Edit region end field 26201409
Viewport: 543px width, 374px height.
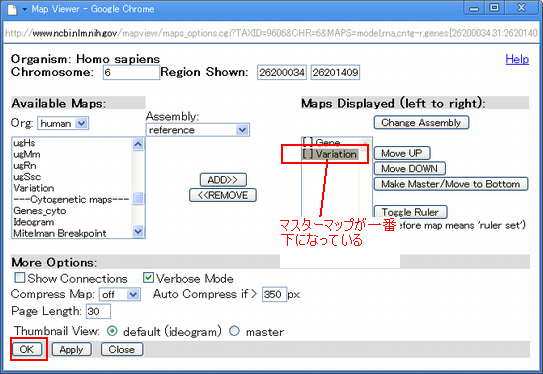[335, 72]
